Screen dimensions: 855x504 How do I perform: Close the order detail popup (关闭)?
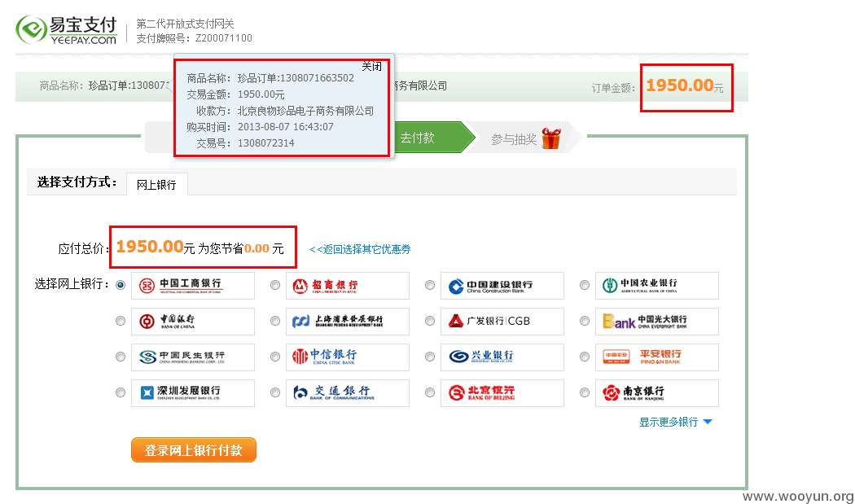point(372,67)
